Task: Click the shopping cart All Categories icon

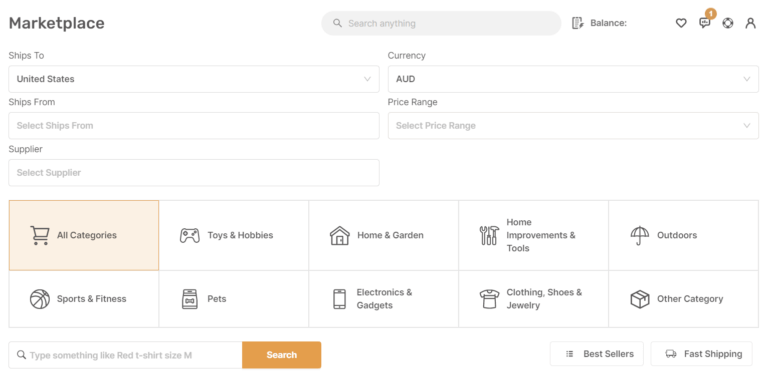Action: tap(40, 235)
